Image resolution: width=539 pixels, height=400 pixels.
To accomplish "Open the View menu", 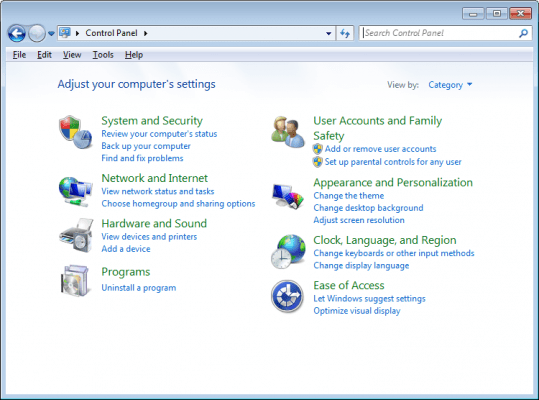I will click(72, 55).
